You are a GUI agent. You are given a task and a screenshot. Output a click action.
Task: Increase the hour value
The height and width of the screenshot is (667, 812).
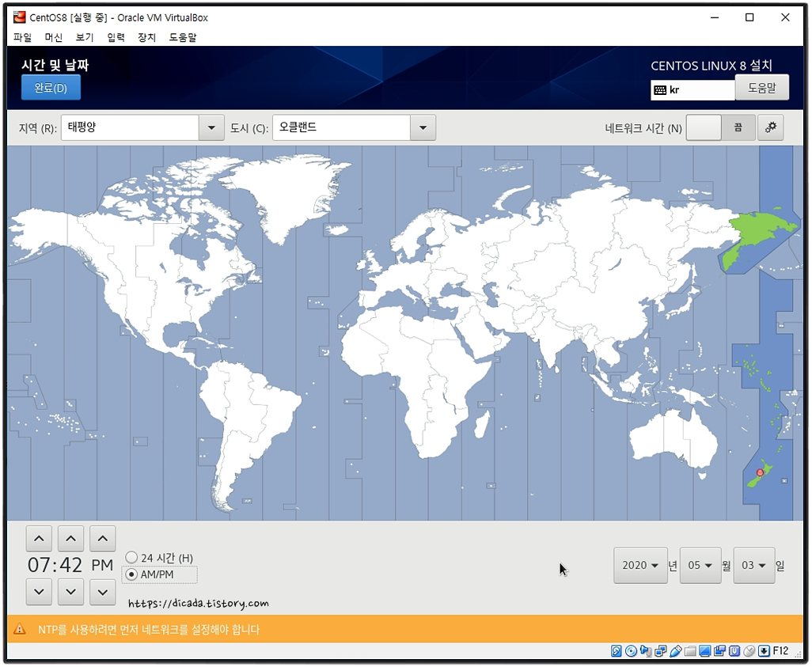click(39, 539)
